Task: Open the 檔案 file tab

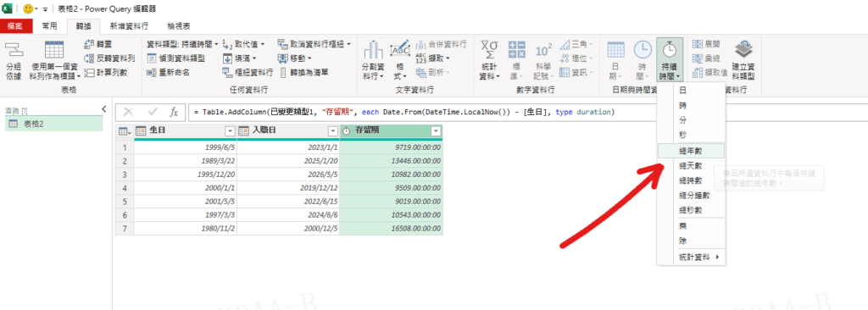Action: click(15, 25)
